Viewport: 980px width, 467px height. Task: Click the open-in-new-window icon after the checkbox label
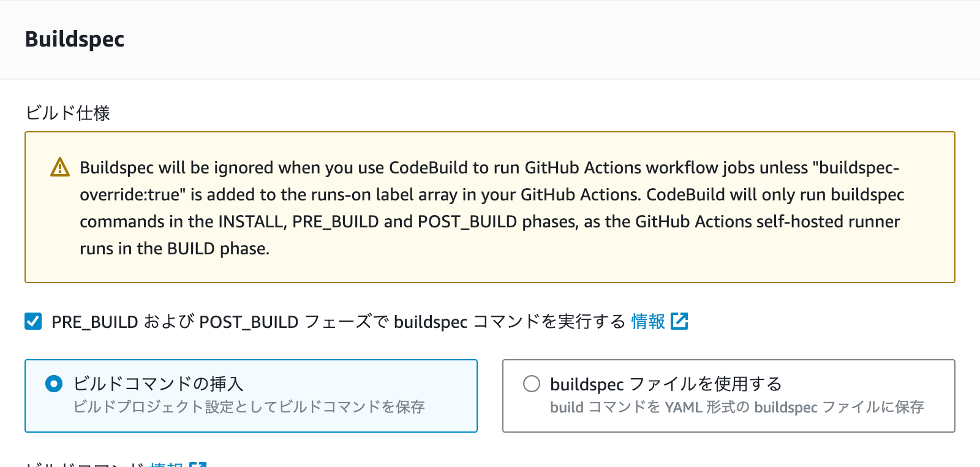click(680, 321)
